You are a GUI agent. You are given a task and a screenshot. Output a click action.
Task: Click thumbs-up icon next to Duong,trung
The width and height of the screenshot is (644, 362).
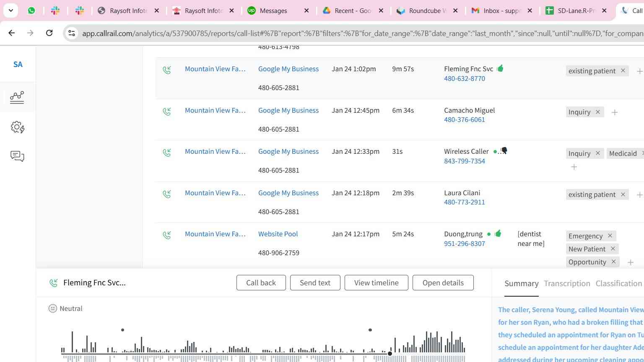[498, 233]
